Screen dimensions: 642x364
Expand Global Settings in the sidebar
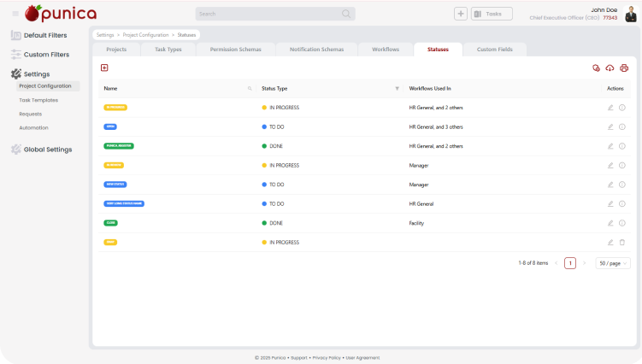[42, 150]
